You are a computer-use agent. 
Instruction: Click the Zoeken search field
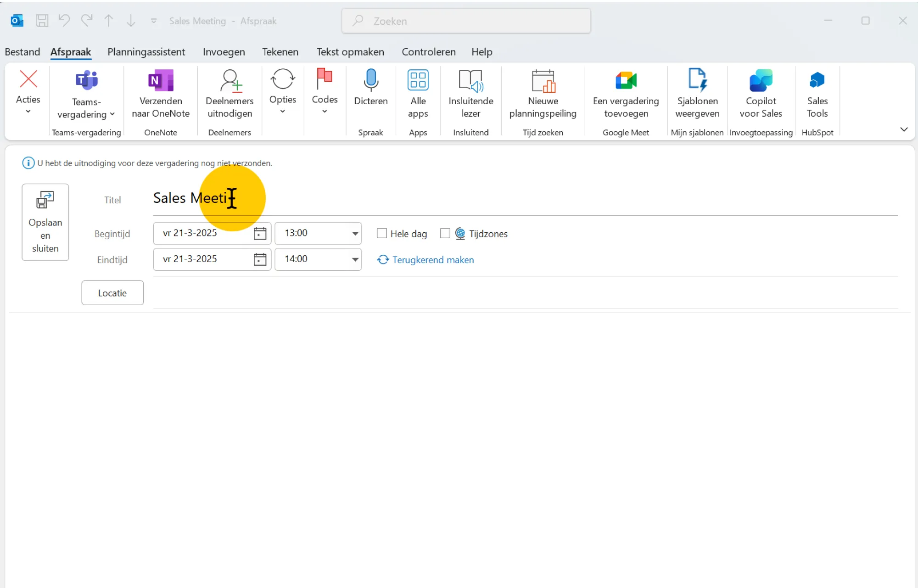466,21
